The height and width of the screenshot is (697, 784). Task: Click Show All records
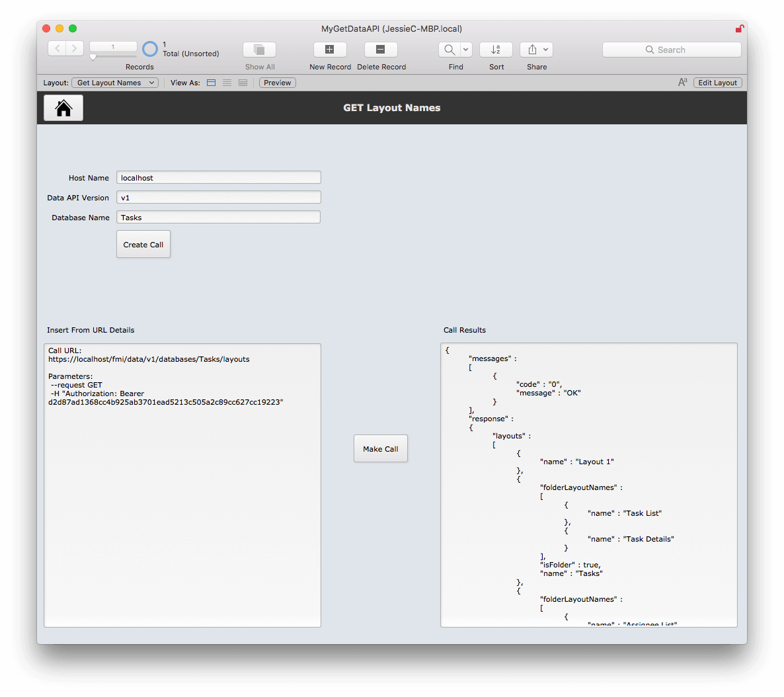click(x=258, y=49)
